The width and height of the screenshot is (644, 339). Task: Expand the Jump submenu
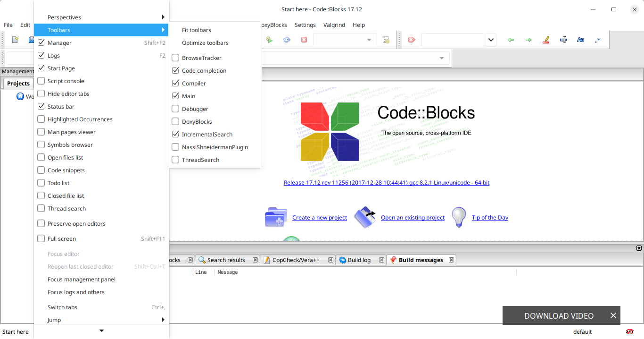(x=101, y=320)
